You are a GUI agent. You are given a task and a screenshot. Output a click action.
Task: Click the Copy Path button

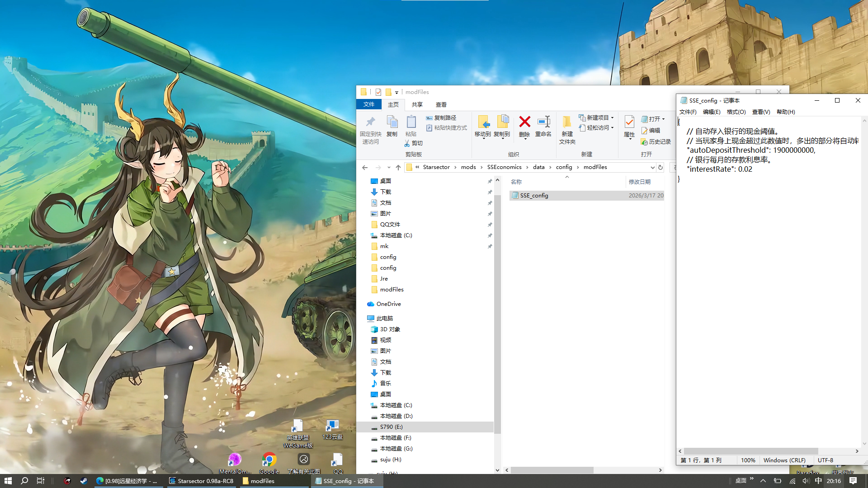(441, 117)
